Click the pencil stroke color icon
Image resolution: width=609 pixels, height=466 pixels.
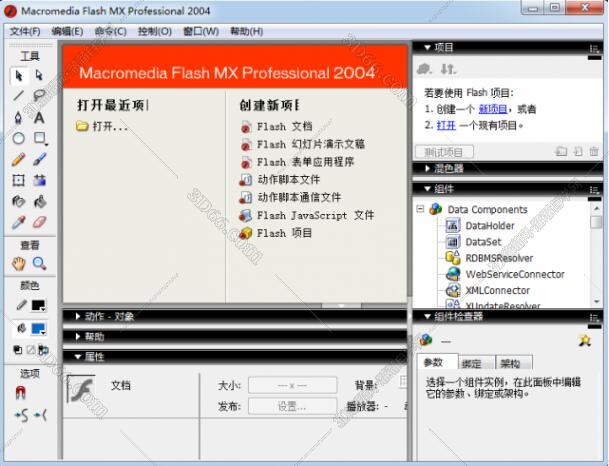(21, 306)
